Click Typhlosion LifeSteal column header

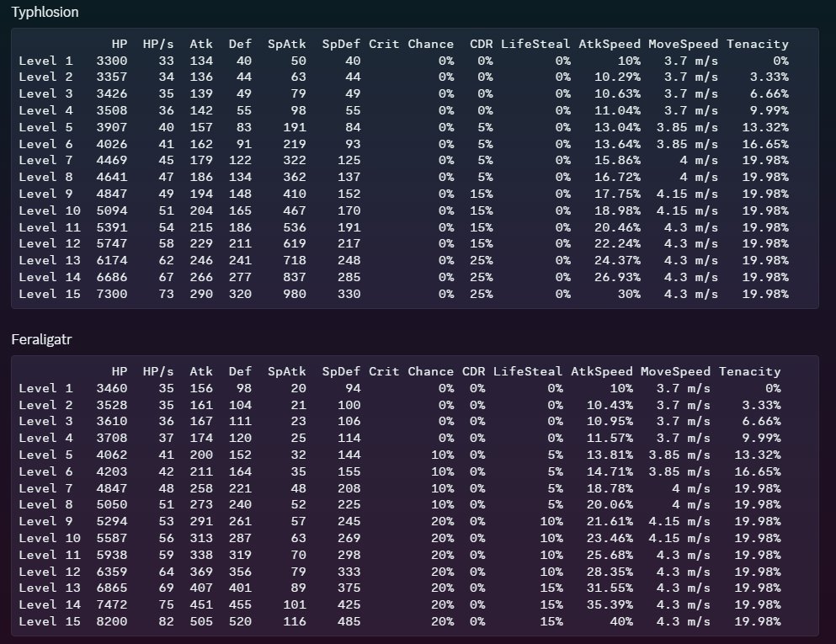click(535, 44)
